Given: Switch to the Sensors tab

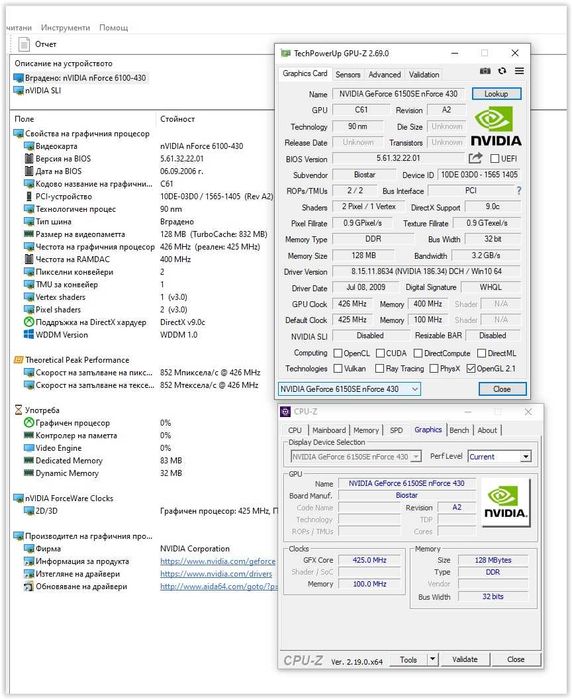Looking at the screenshot, I should 347,74.
